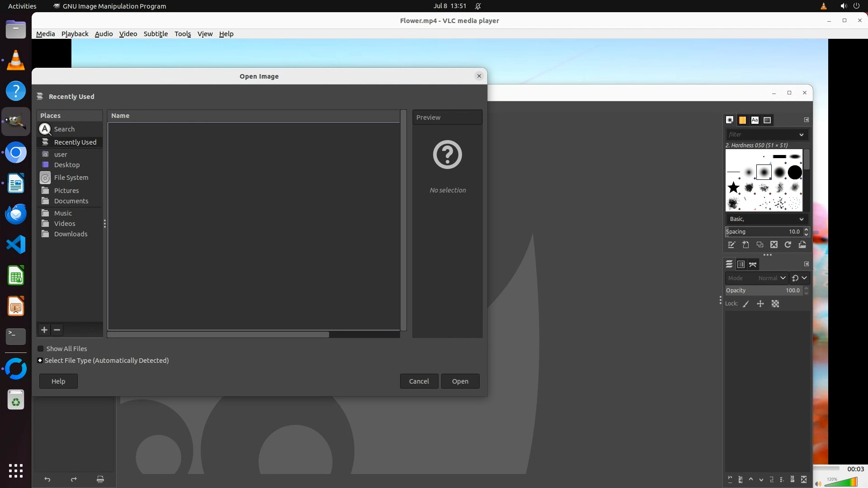Open VLC Subtitle menu

(x=156, y=34)
